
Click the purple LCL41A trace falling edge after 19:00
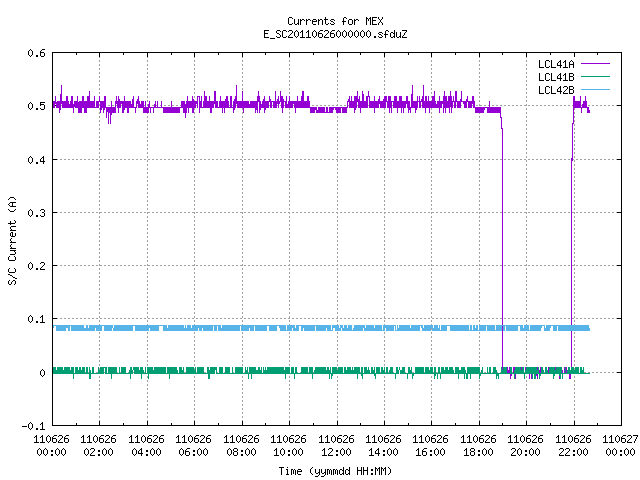[x=502, y=245]
